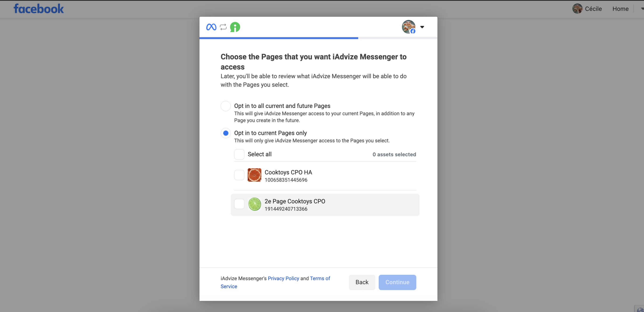Click the Continue button
The height and width of the screenshot is (312, 644).
[x=397, y=282]
